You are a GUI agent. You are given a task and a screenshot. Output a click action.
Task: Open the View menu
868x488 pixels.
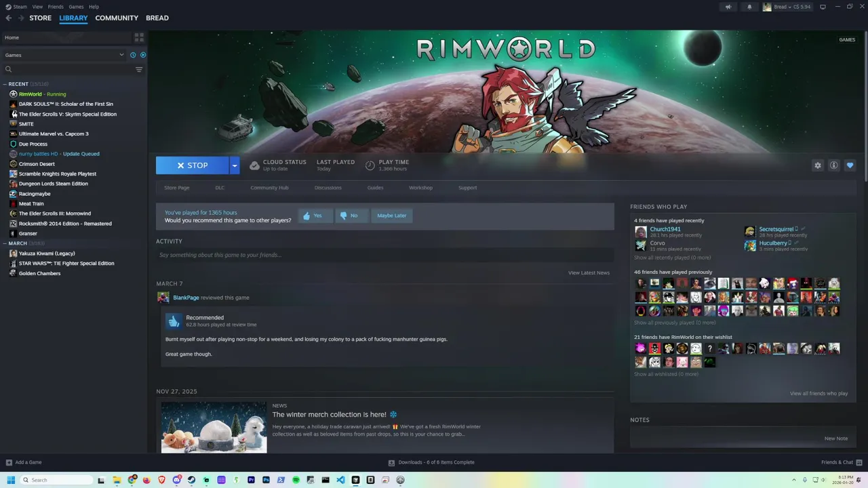click(37, 7)
